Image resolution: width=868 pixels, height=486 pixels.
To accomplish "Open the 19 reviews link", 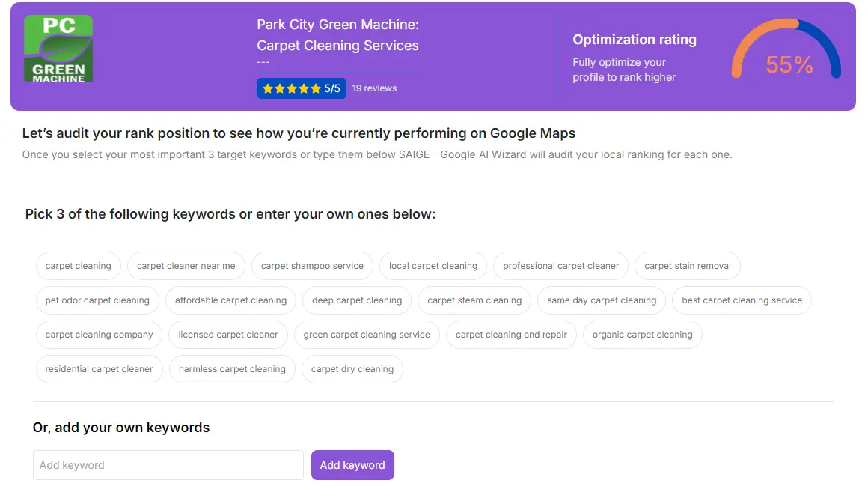I will [374, 88].
